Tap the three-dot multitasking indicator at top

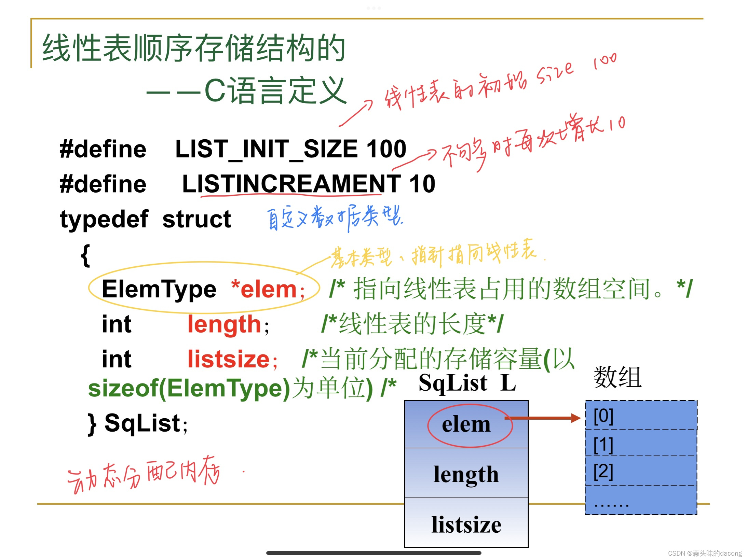tap(373, 8)
